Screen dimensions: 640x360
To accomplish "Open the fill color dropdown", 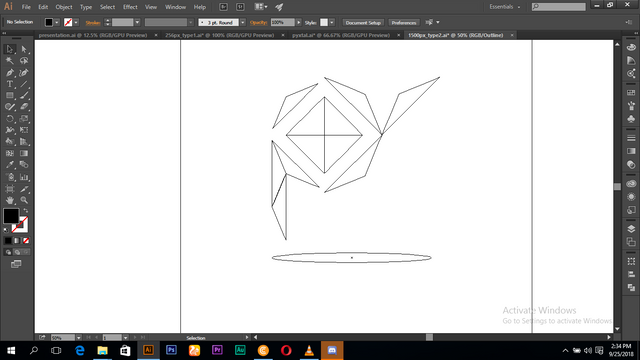I will point(57,22).
